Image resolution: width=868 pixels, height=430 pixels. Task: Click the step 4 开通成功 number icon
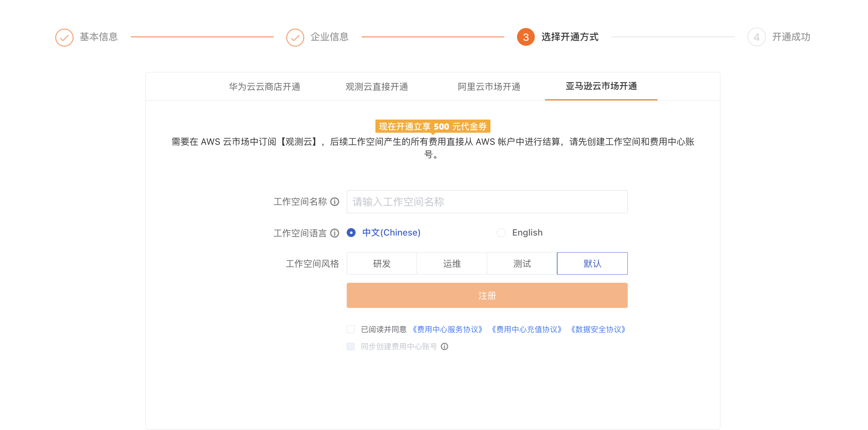point(757,37)
